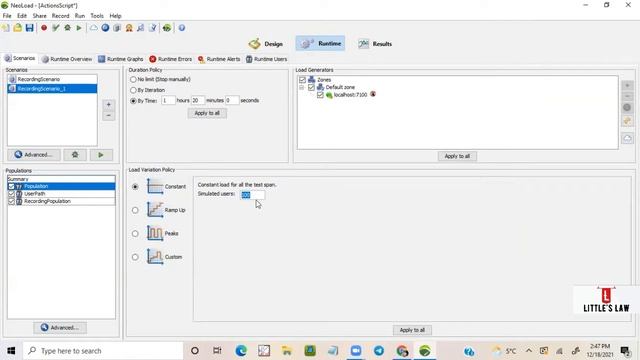Open Microsoft Edge from the taskbar
Screen dimensions: 640x360
pos(241,351)
